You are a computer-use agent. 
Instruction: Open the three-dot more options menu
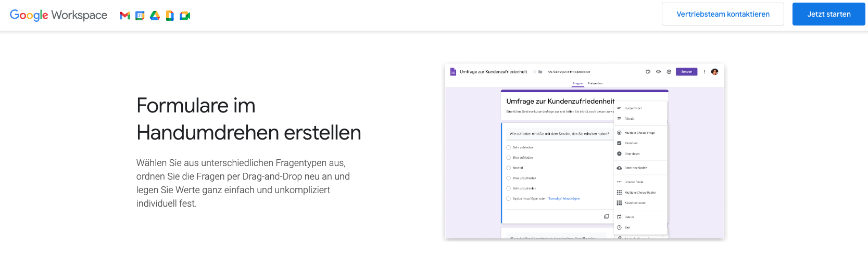[705, 72]
